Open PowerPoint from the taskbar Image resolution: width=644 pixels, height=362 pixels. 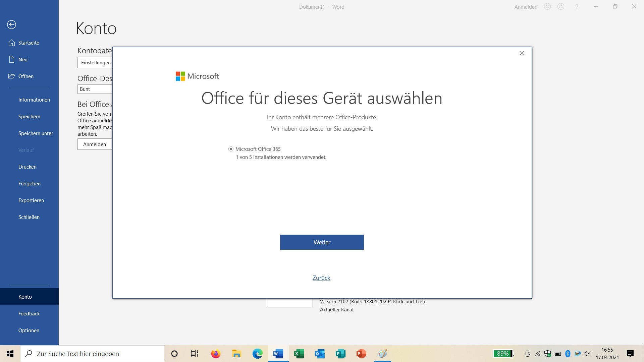coord(361,354)
